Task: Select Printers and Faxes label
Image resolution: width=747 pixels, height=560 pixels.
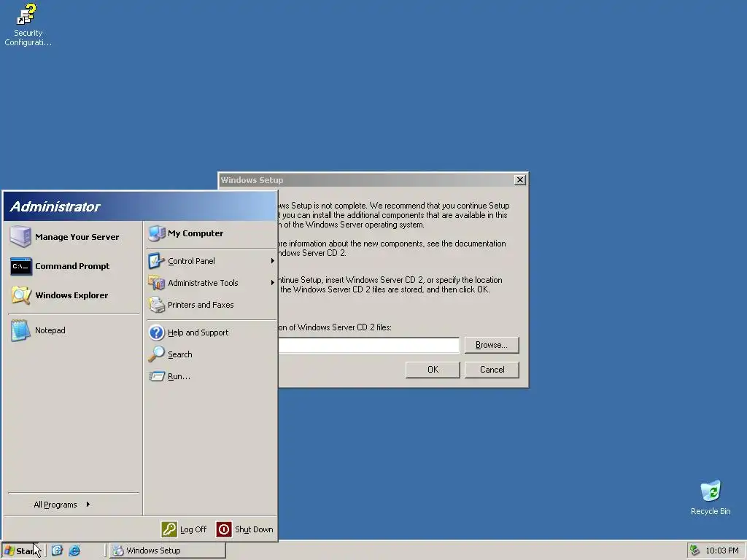Action: pyautogui.click(x=201, y=305)
